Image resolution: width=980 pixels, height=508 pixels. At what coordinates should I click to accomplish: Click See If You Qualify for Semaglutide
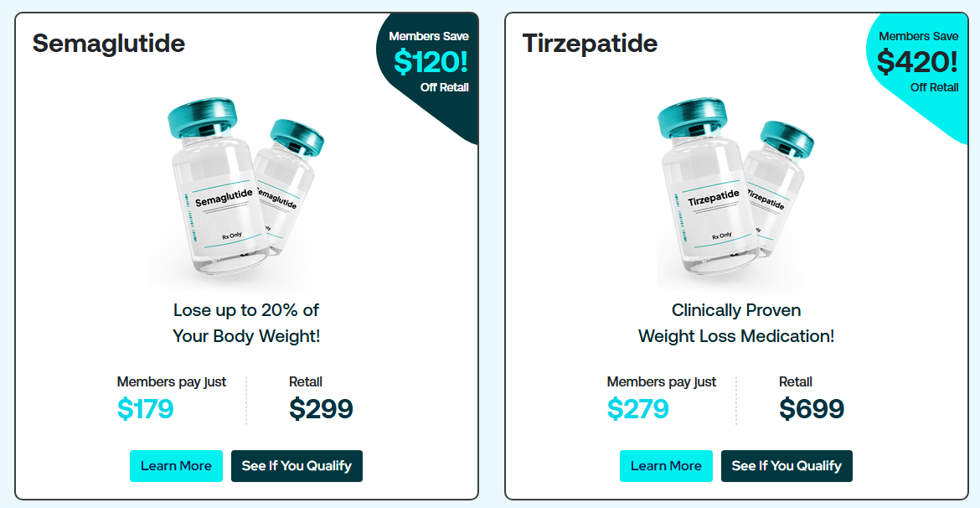click(297, 466)
